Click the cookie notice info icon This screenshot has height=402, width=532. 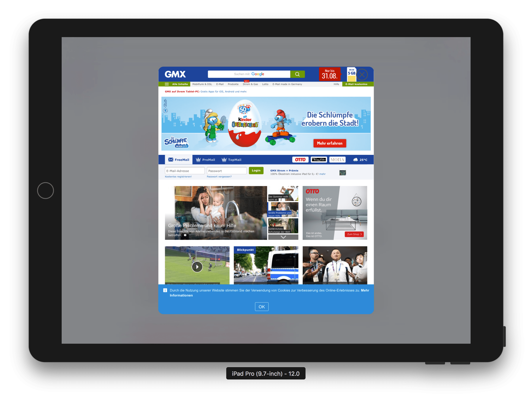pyautogui.click(x=165, y=290)
